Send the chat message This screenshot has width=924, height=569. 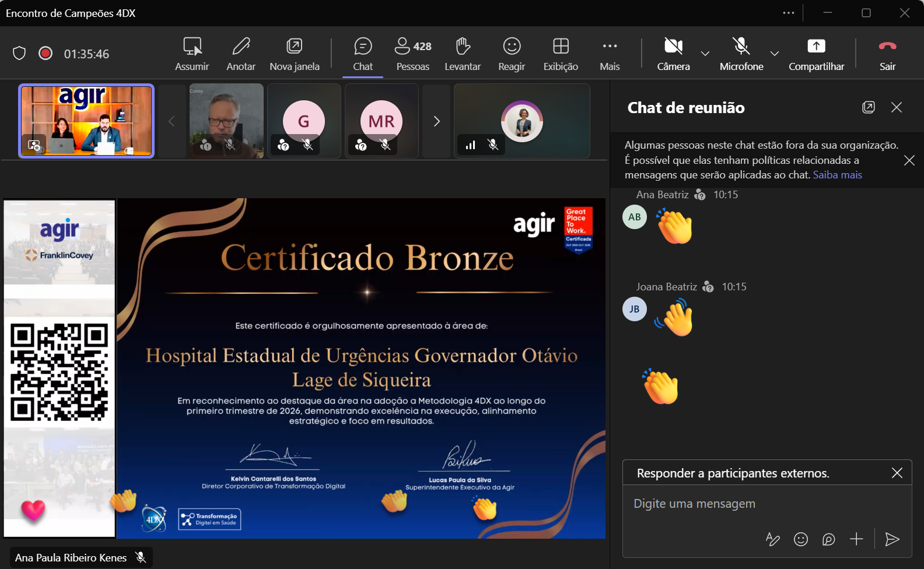click(x=892, y=539)
